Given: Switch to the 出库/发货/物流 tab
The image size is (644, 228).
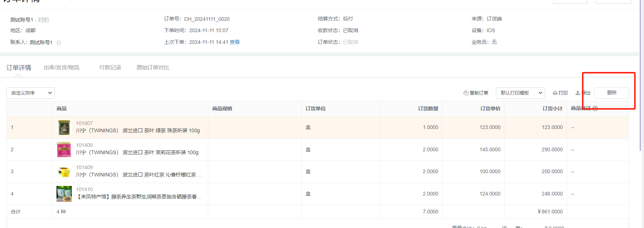Looking at the screenshot, I should tap(62, 68).
